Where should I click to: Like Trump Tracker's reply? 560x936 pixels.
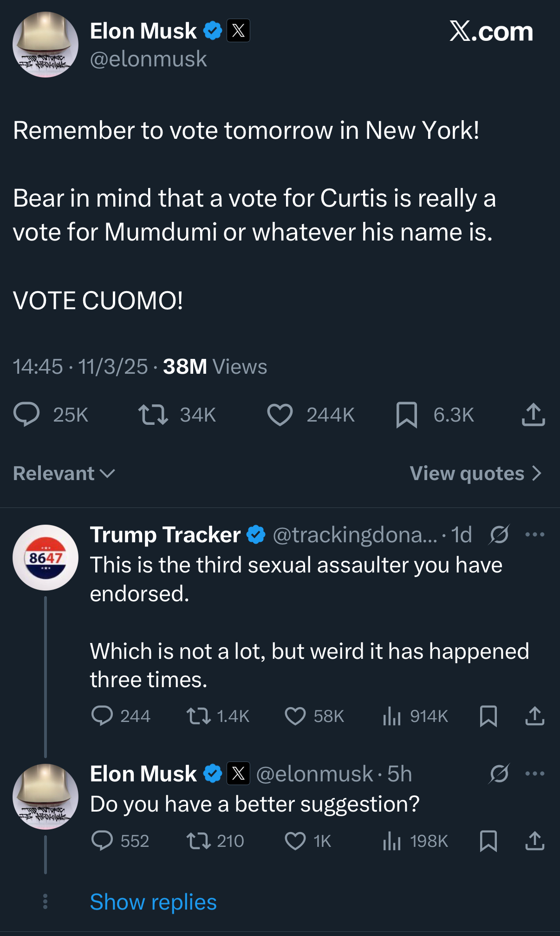click(x=295, y=716)
